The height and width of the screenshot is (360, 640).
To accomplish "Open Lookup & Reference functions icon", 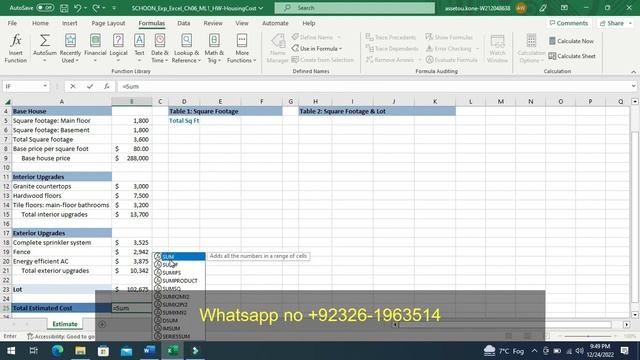I will point(186,40).
